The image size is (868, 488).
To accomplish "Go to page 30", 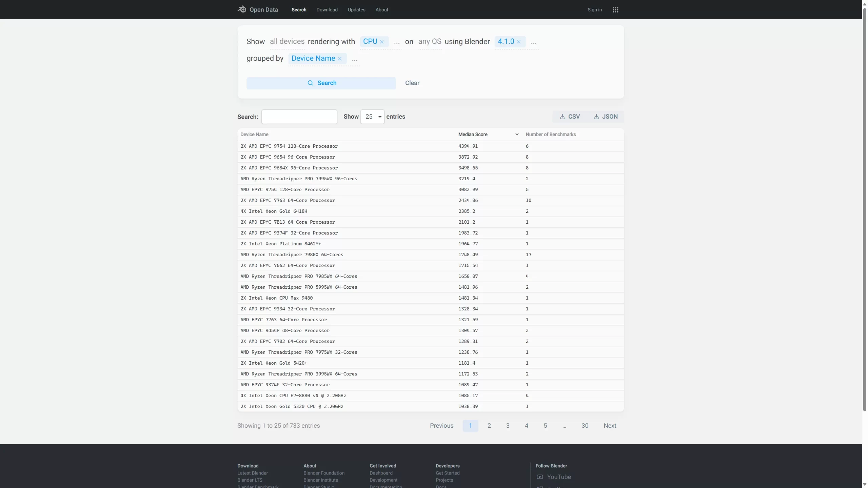I will tap(585, 426).
